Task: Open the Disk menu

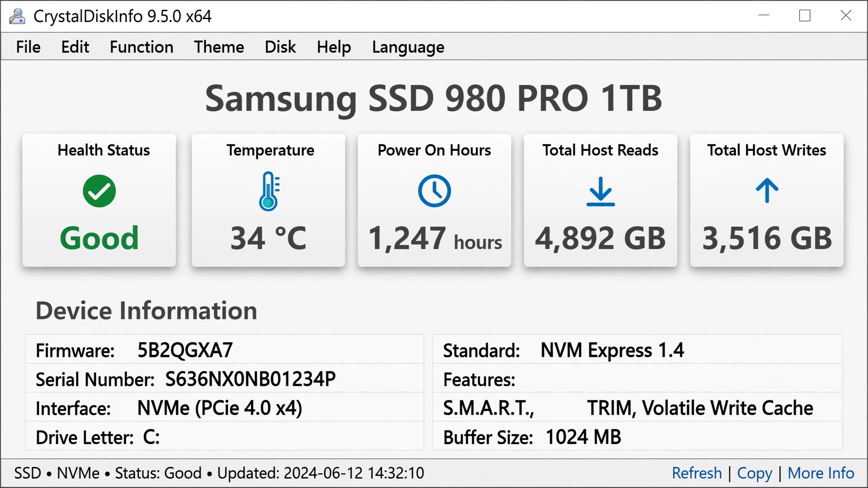Action: tap(280, 47)
